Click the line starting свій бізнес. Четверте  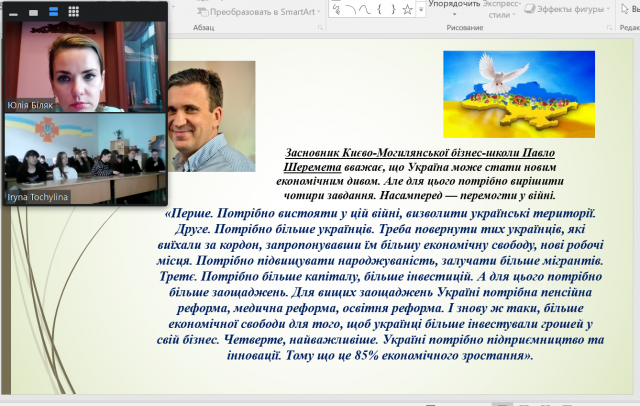pyautogui.click(x=380, y=340)
